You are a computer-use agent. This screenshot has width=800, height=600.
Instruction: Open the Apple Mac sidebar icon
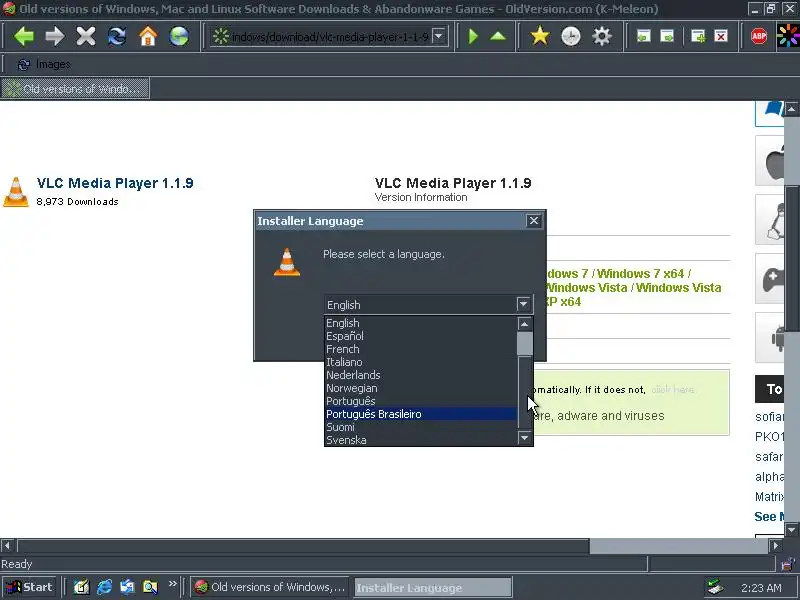coord(769,160)
